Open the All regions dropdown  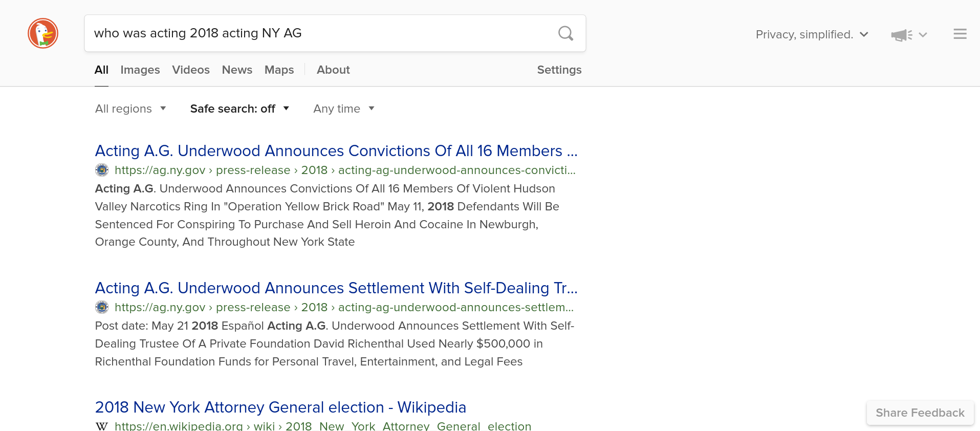tap(130, 109)
